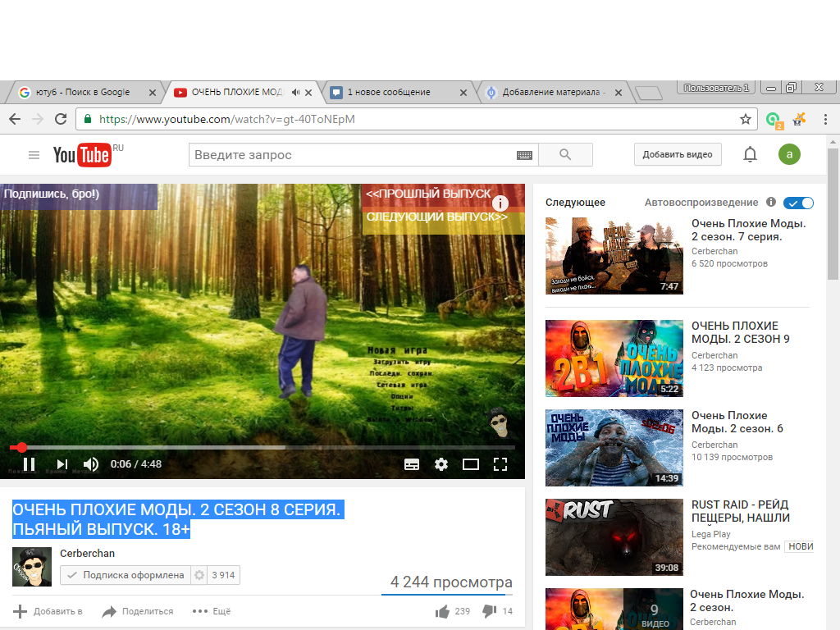Open notifications bell

click(750, 154)
